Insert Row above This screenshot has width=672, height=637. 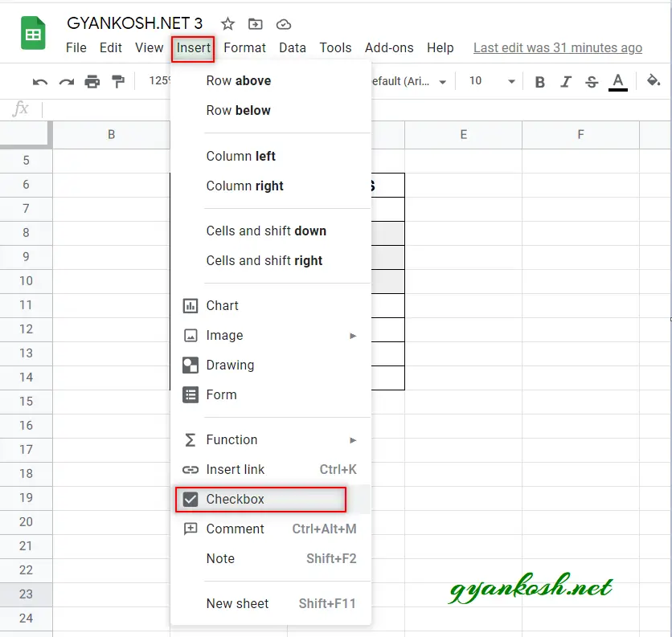point(270,80)
